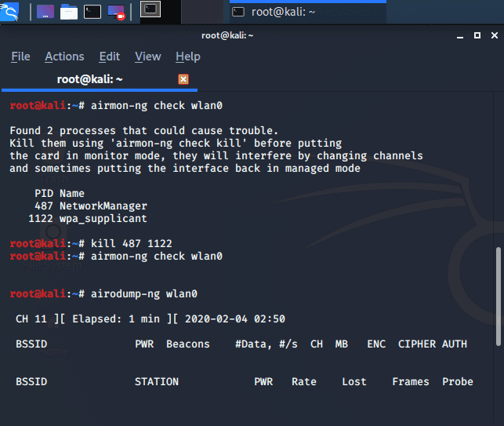Open the Actions menu
Image resolution: width=504 pixels, height=426 pixels.
(64, 56)
